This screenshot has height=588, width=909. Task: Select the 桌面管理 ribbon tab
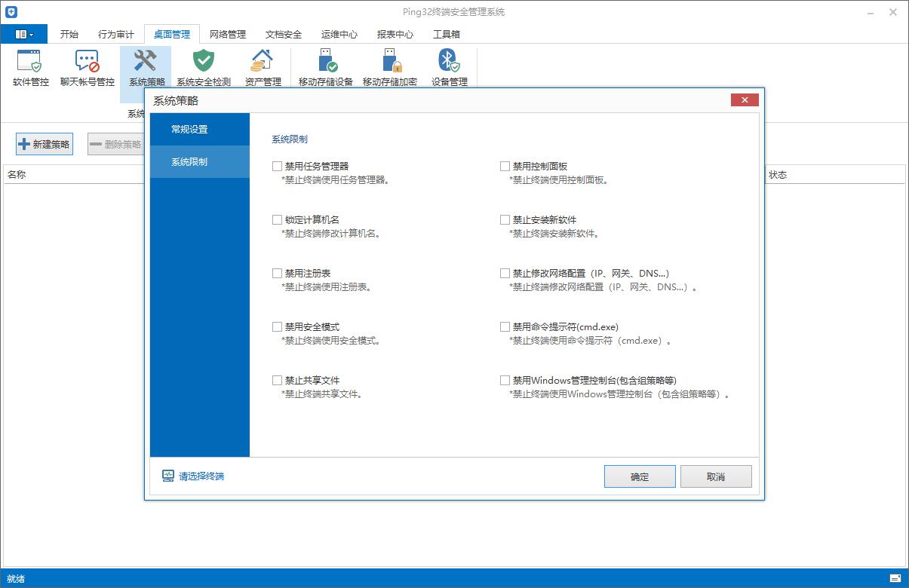[172, 34]
